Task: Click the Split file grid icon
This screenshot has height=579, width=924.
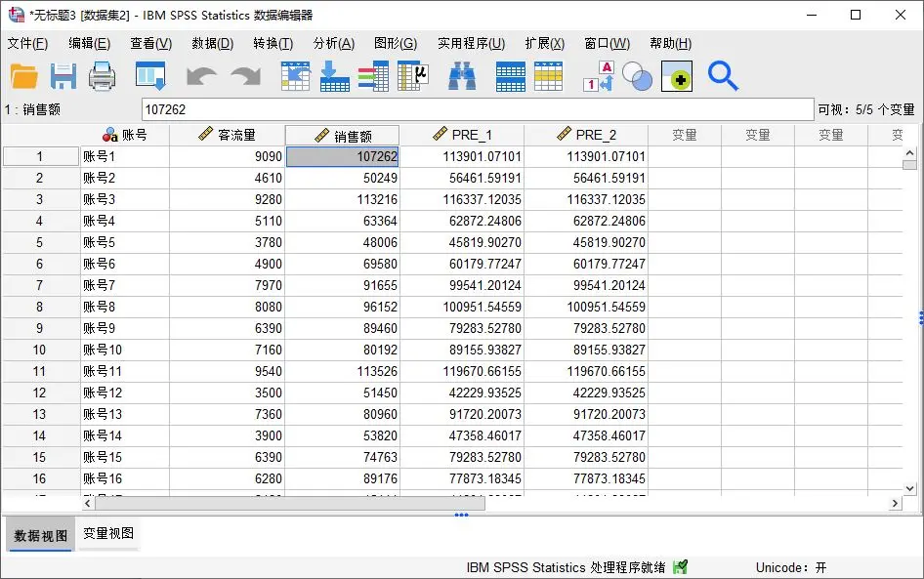Action: coord(510,76)
